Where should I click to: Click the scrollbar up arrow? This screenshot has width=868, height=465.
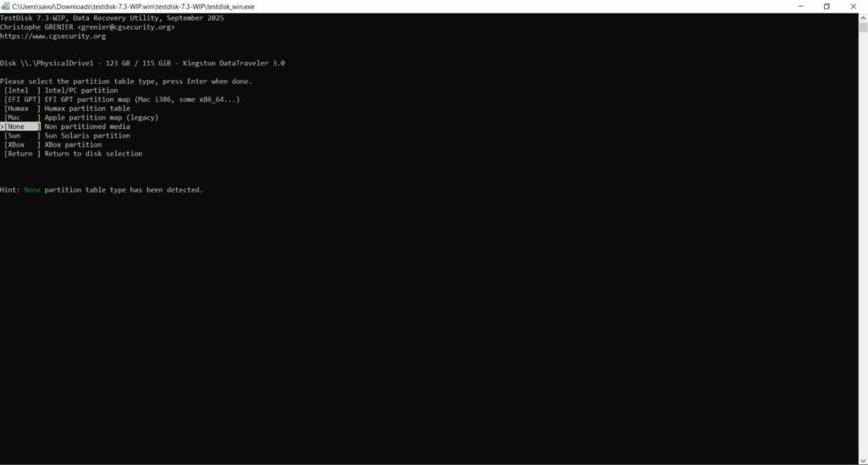point(863,18)
